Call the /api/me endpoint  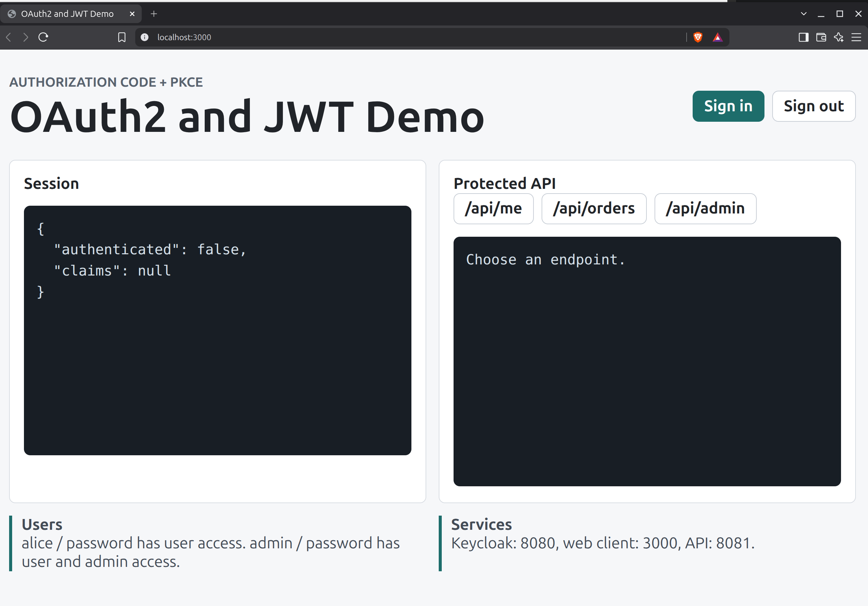point(493,209)
